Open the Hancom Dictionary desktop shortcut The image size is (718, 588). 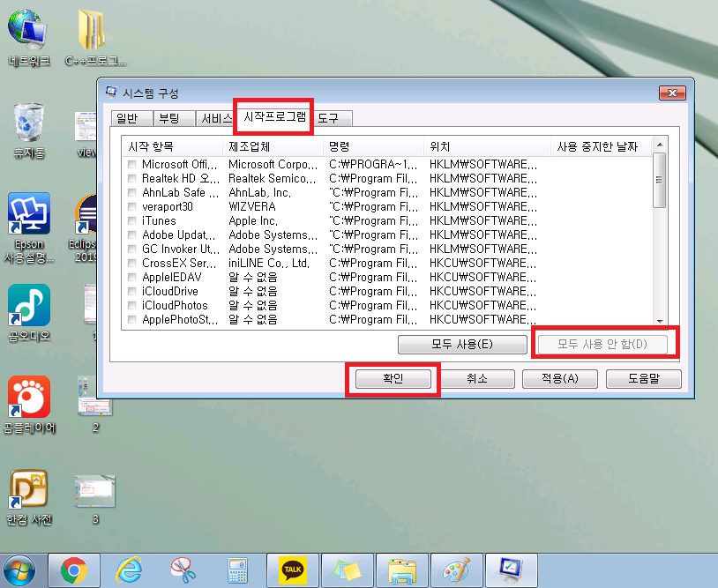29,497
